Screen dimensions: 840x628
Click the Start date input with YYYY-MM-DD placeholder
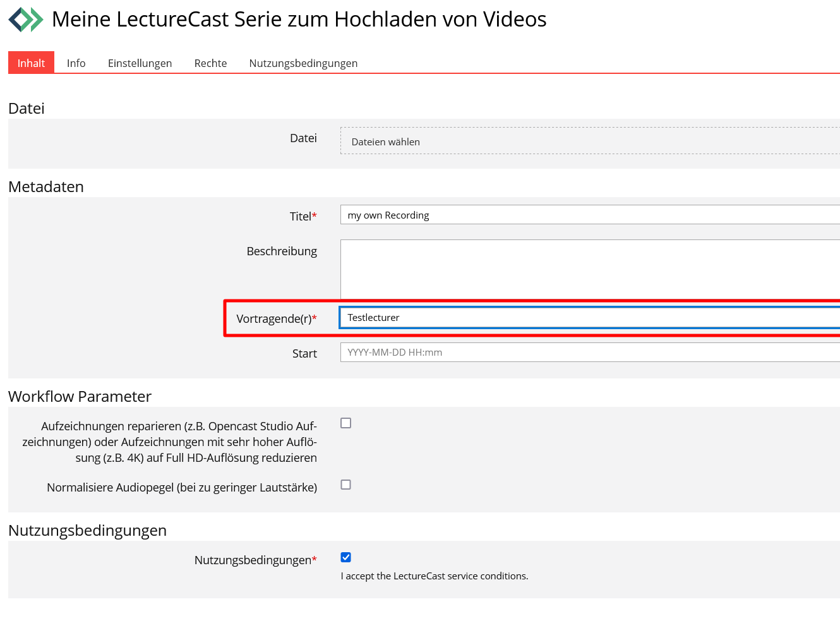pyautogui.click(x=474, y=352)
